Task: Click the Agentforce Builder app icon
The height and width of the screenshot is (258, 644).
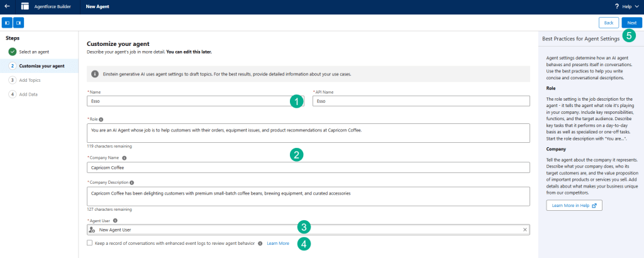Action: coord(25,6)
